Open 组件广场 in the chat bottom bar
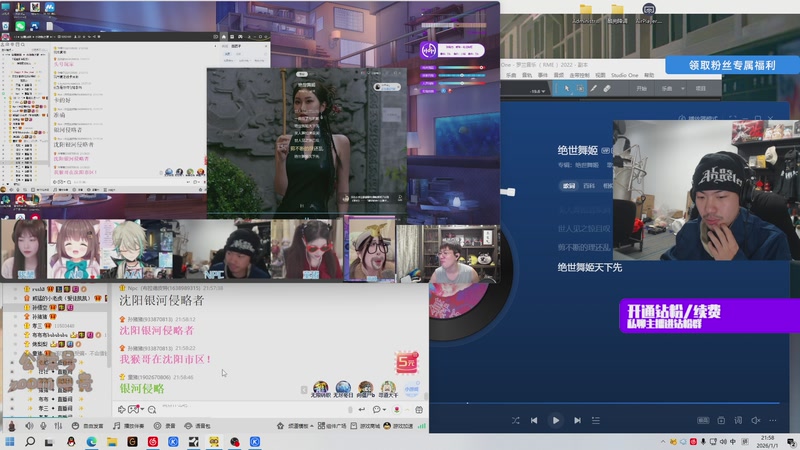Screen dimensions: 800x450 pyautogui.click(x=332, y=426)
